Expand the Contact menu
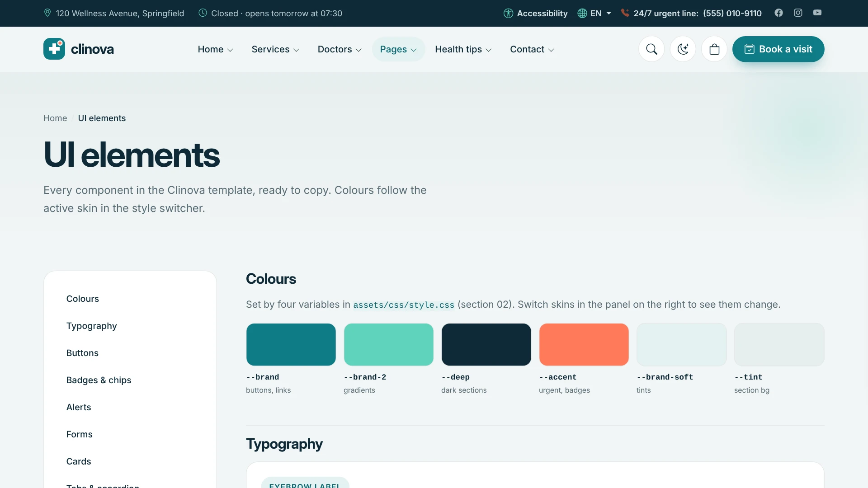The image size is (868, 488). point(532,49)
